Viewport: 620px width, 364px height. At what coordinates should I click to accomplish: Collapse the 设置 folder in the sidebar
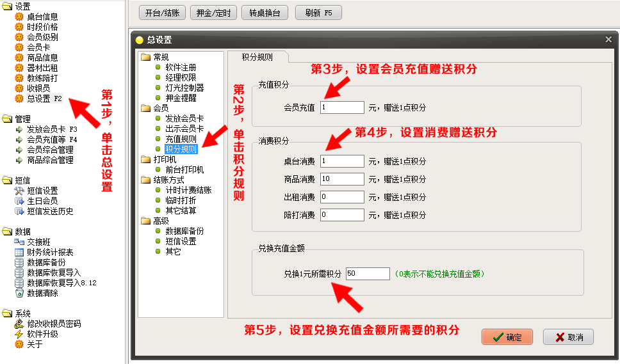coord(7,6)
